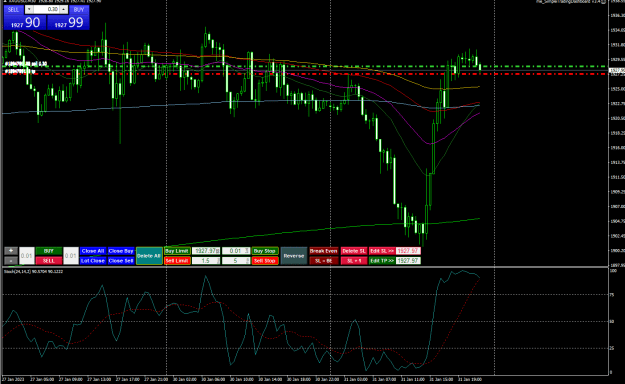Click the one-click SELL price 1927.90 button

coord(25,22)
